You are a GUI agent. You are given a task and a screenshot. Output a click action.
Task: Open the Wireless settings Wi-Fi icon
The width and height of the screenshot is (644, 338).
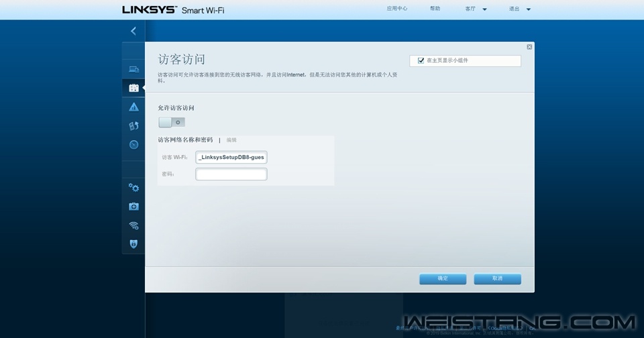point(133,225)
